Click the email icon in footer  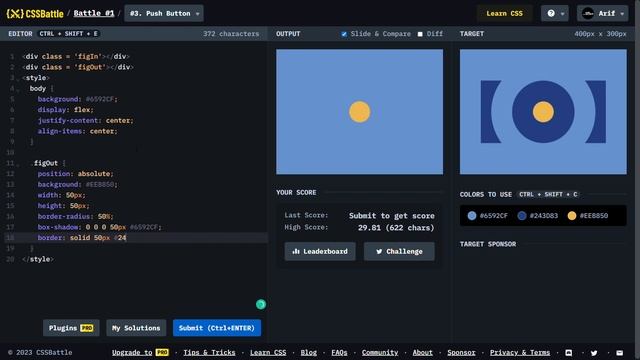[620, 353]
